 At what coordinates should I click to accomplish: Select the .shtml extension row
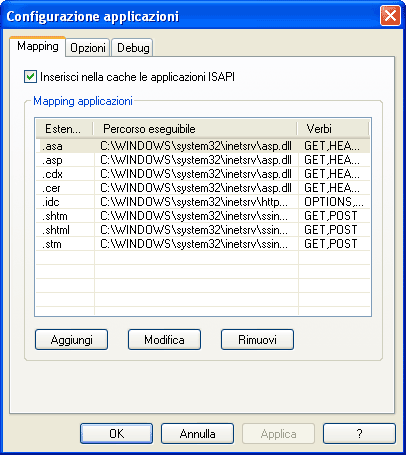tap(203, 230)
